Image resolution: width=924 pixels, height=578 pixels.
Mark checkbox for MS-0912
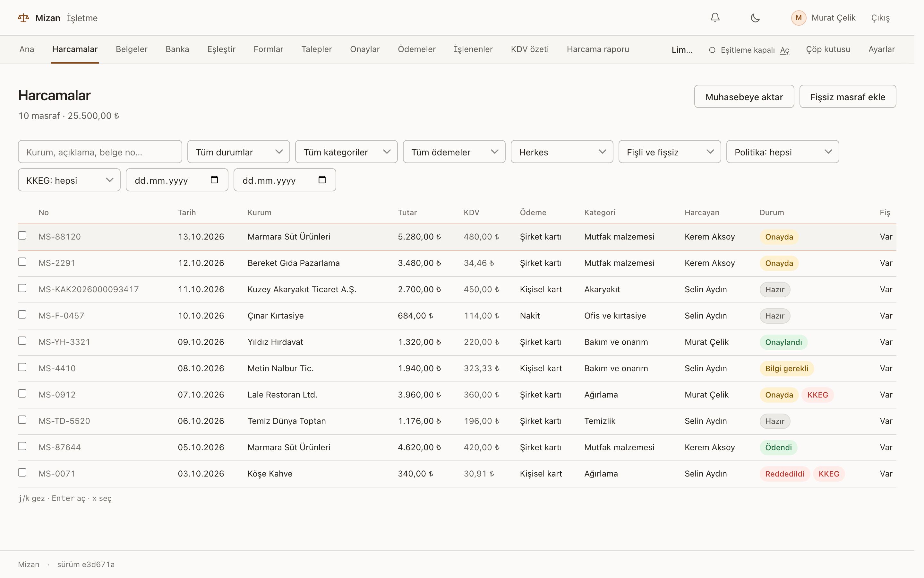point(22,394)
